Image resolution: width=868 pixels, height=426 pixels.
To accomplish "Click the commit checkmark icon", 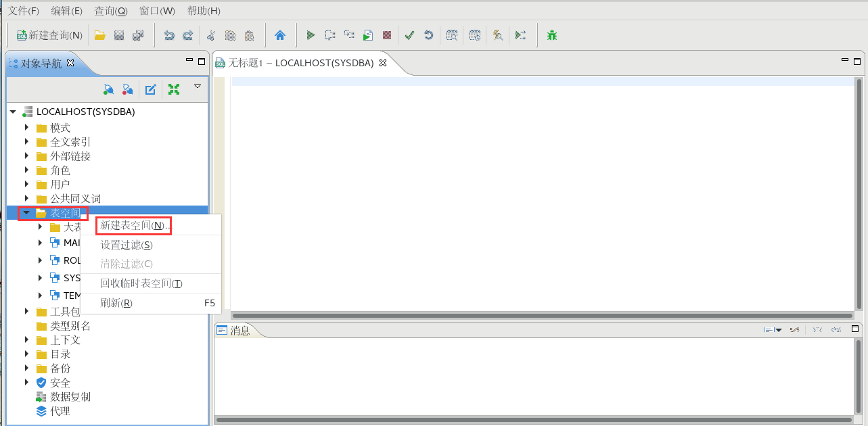I will 409,35.
